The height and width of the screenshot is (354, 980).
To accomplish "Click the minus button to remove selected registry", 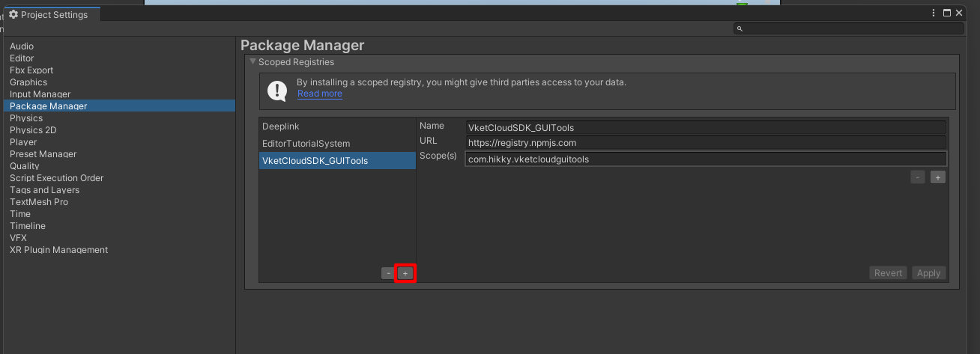I will pyautogui.click(x=387, y=273).
